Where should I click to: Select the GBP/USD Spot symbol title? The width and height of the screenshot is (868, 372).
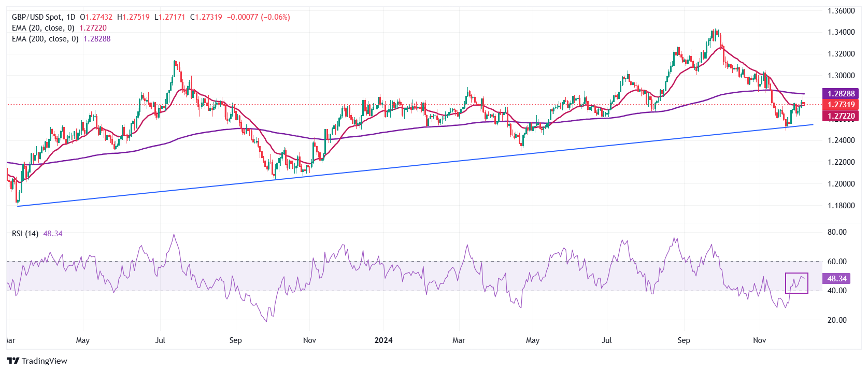point(36,17)
